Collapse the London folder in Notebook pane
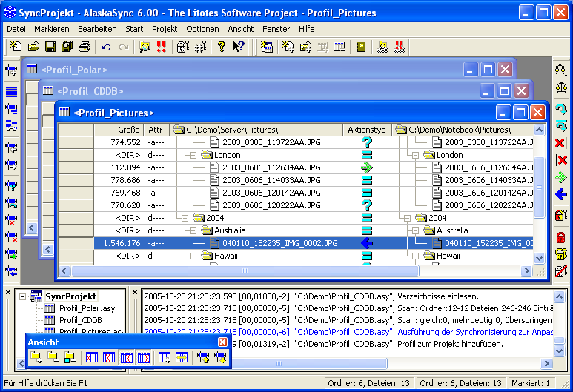This screenshot has width=573, height=392. pos(415,156)
